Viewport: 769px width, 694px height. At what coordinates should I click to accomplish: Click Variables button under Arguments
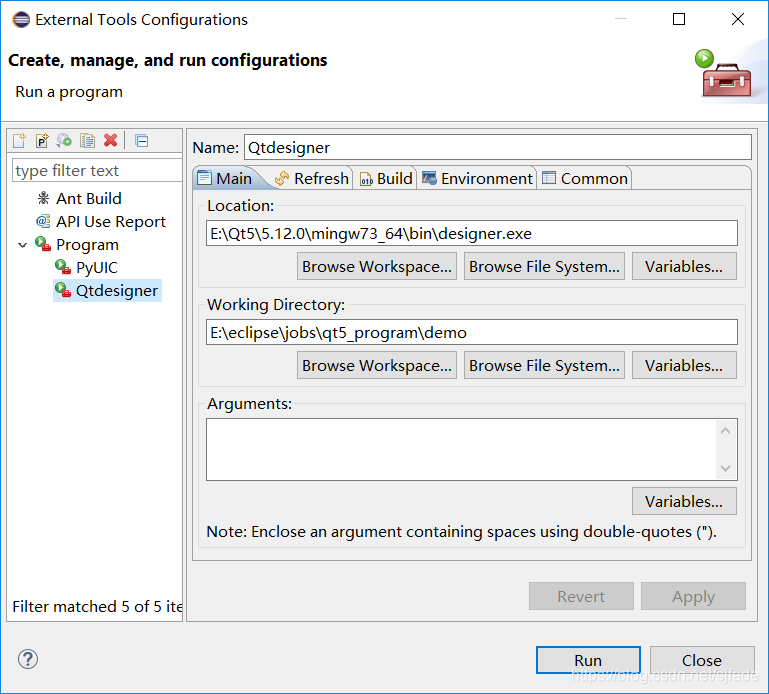pos(684,501)
